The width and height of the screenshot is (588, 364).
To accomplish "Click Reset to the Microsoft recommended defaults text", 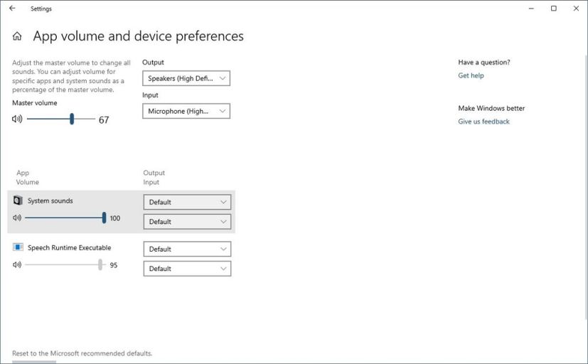I will pyautogui.click(x=82, y=353).
